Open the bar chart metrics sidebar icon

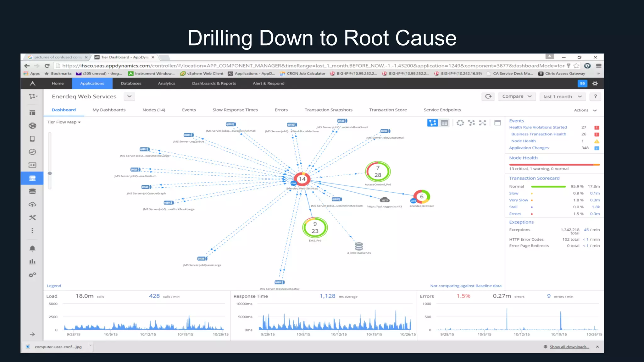[32, 262]
